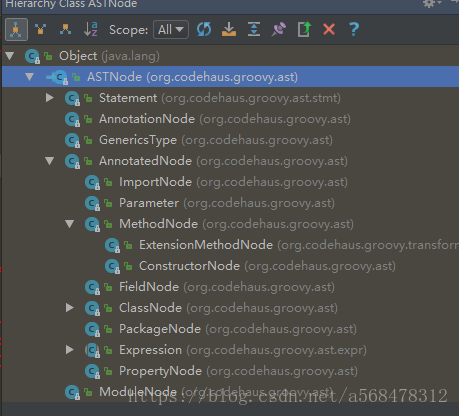Click the class icon beside AnnotationNode
This screenshot has width=459, height=416.
coord(72,119)
